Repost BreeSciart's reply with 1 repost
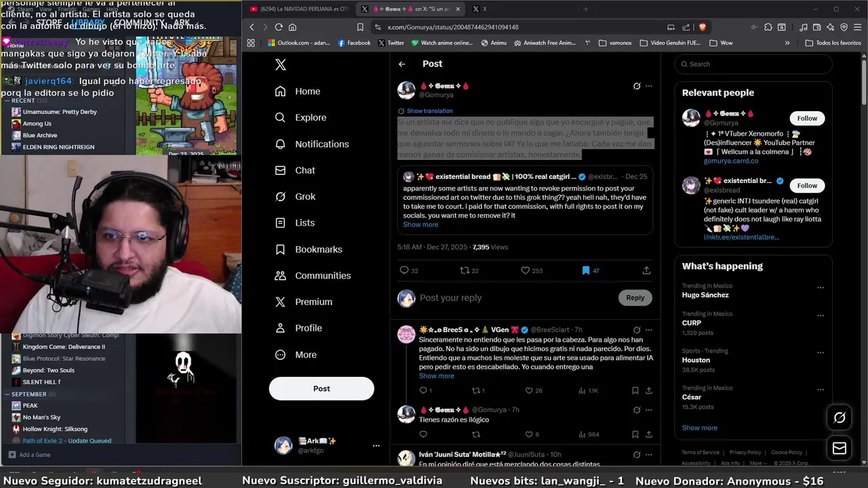 point(478,390)
